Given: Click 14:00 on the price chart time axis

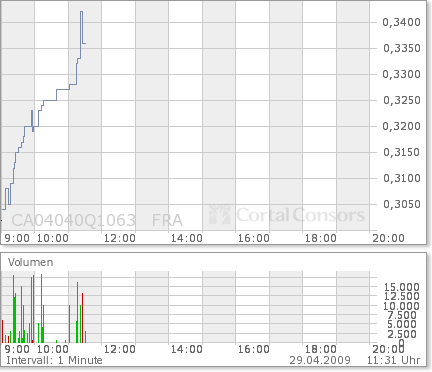Looking at the screenshot, I should point(187,238).
